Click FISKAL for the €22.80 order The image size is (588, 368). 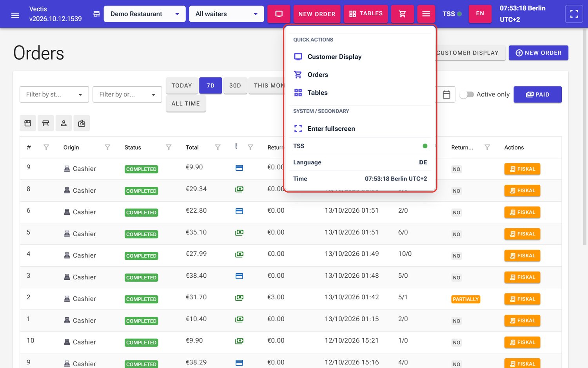click(522, 212)
